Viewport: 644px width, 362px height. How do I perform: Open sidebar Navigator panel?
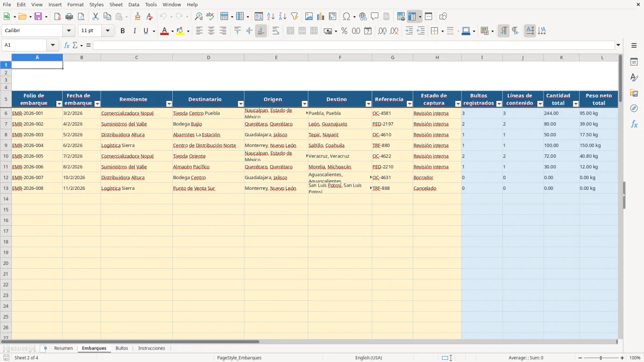click(x=634, y=108)
